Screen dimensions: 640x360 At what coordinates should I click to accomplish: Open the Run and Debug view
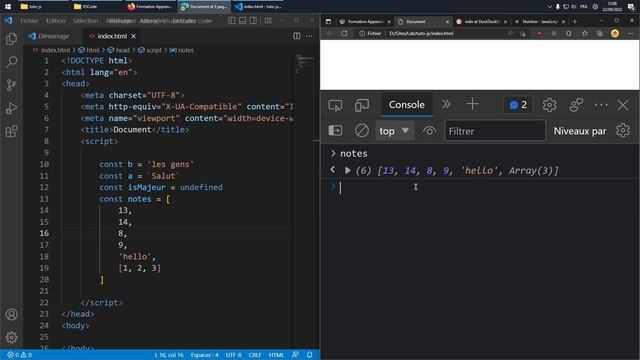[11, 108]
